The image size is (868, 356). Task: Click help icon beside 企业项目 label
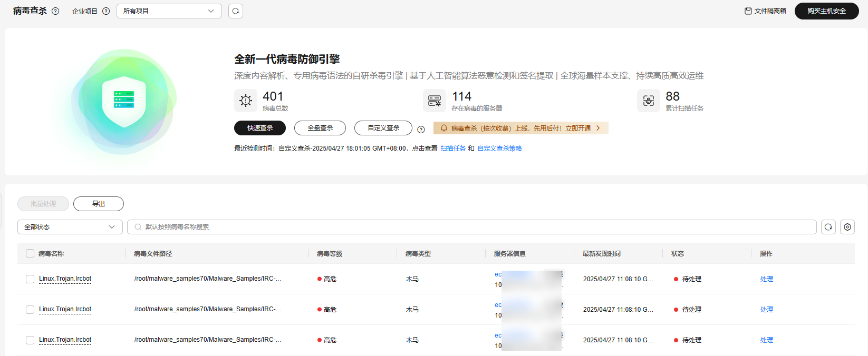106,11
